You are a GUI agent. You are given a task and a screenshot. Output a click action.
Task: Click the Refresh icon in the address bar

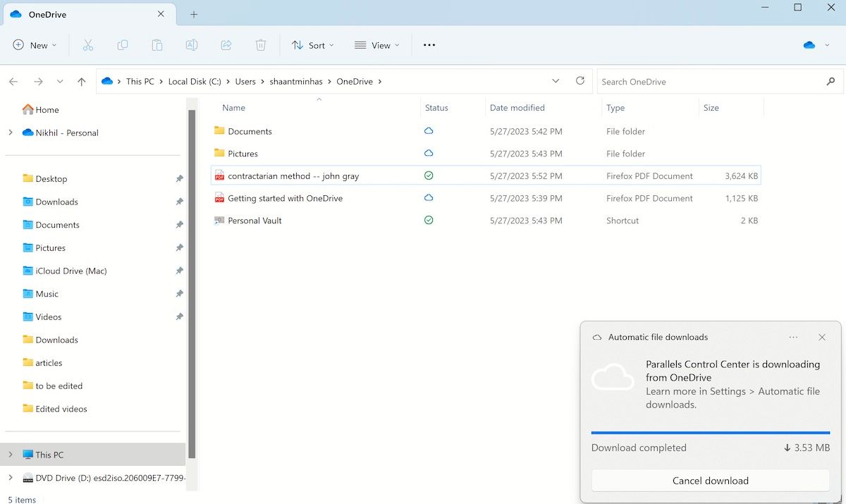[580, 81]
